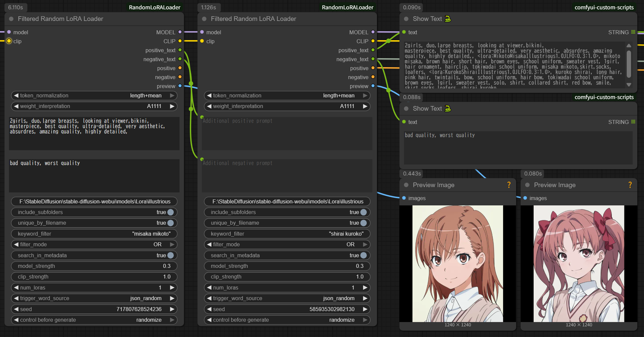644x337 pixels.
Task: Click the RandomLoRALoader badge above the first loader
Action: point(155,7)
